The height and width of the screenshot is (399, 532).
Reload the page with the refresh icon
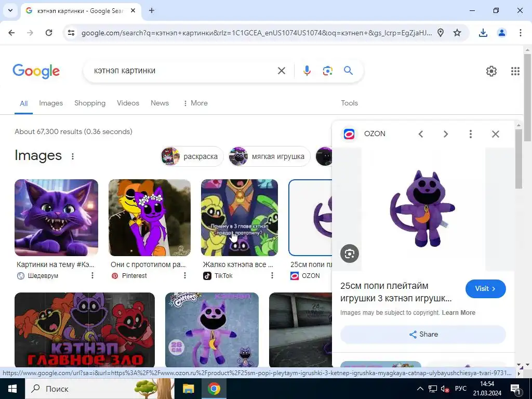(x=49, y=33)
